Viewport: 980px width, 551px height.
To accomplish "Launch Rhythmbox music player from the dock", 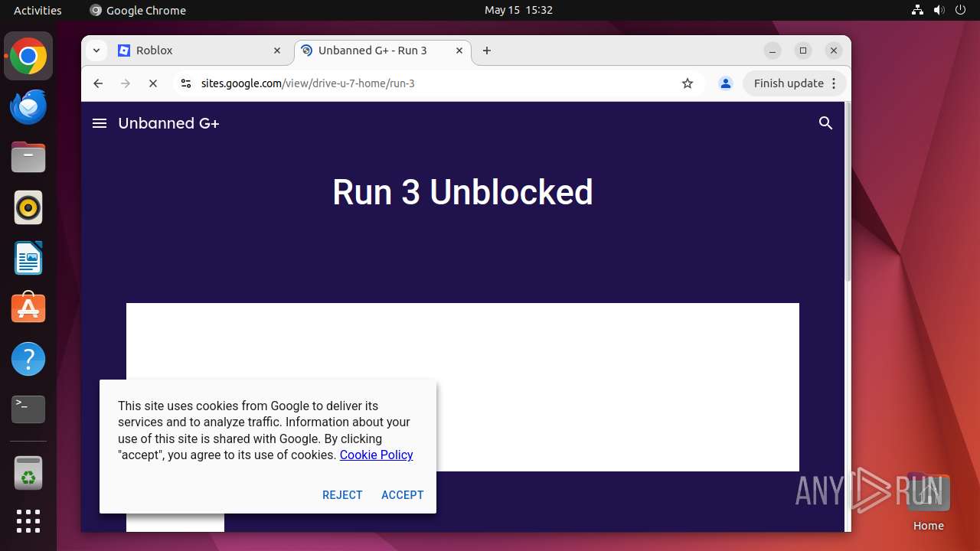I will coord(28,207).
